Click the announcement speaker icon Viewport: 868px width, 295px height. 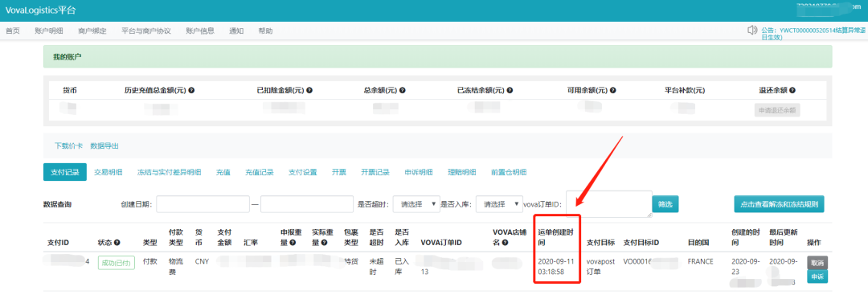pyautogui.click(x=751, y=31)
